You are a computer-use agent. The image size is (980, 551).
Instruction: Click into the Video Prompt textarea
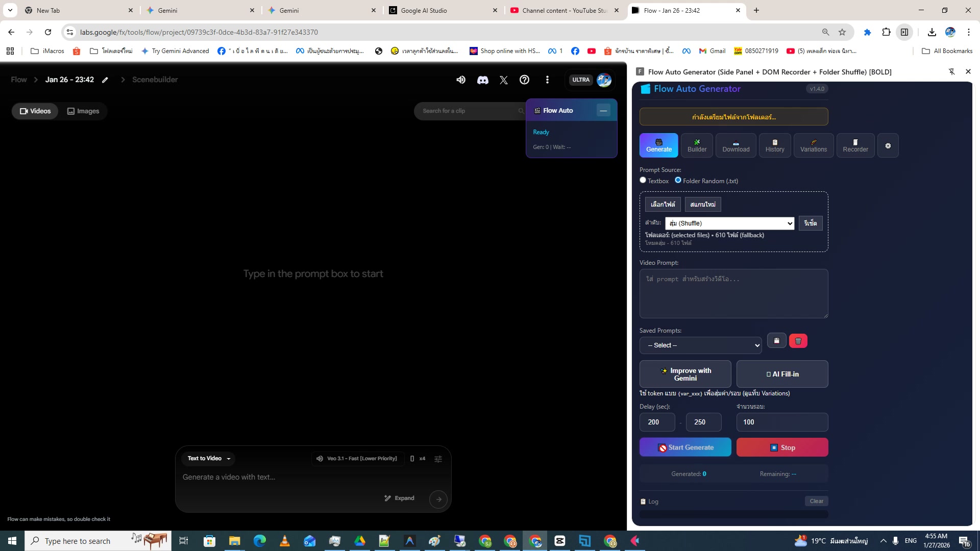tap(733, 293)
